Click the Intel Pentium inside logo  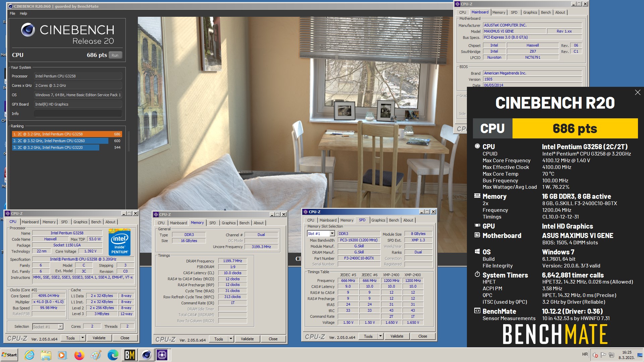119,242
